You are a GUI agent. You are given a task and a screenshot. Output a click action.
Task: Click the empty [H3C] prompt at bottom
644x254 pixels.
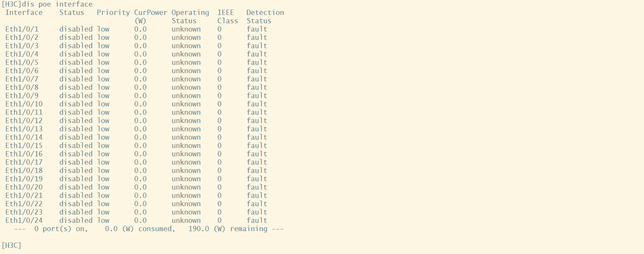tap(11, 245)
